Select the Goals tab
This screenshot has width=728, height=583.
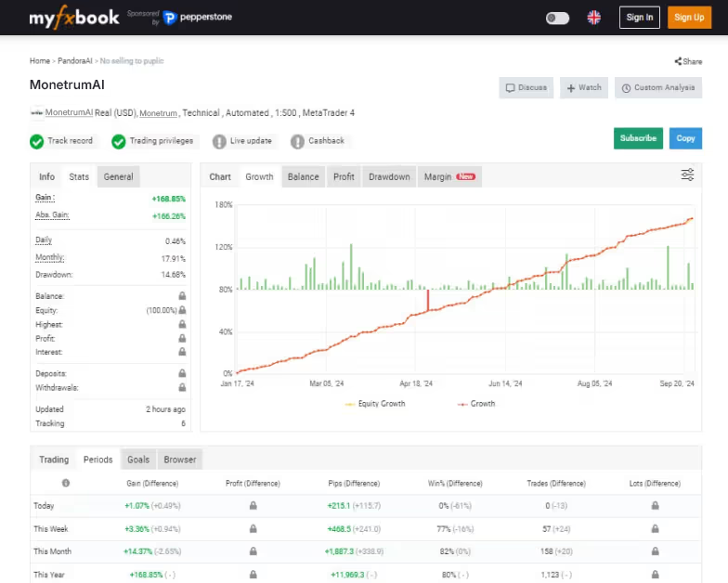click(x=138, y=460)
